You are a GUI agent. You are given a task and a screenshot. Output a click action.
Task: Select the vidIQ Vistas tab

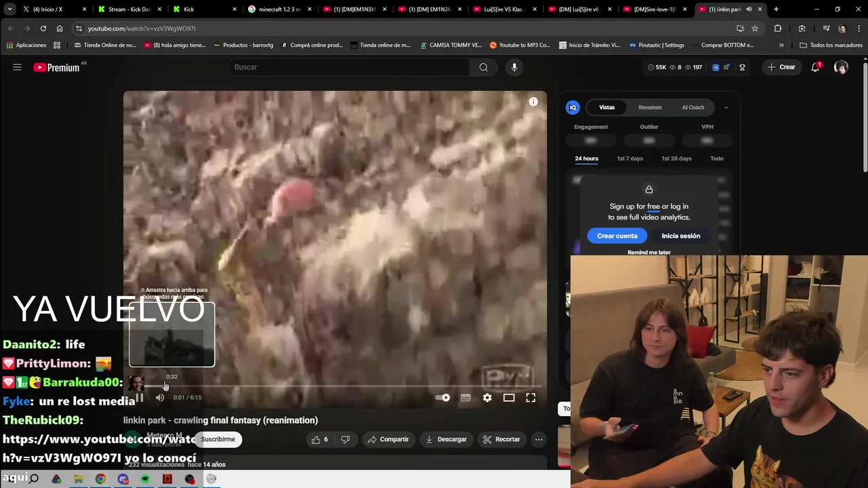click(x=607, y=107)
